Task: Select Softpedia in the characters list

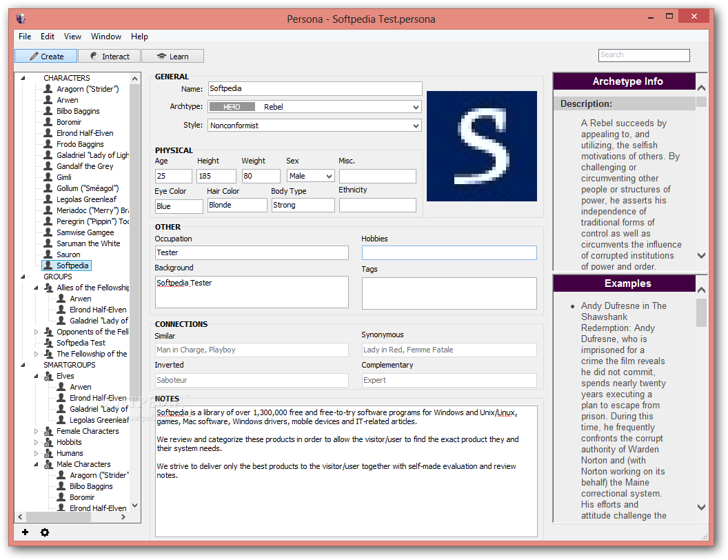Action: (67, 265)
